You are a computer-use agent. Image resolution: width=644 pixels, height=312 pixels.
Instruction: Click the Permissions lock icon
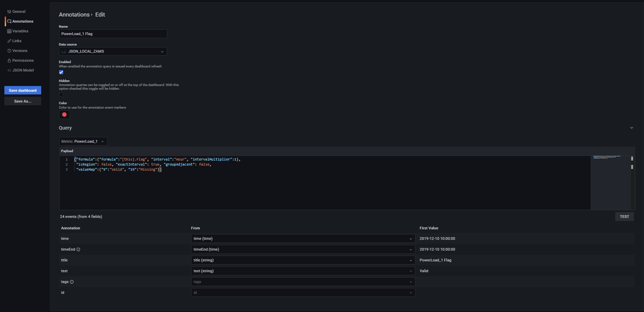point(9,61)
